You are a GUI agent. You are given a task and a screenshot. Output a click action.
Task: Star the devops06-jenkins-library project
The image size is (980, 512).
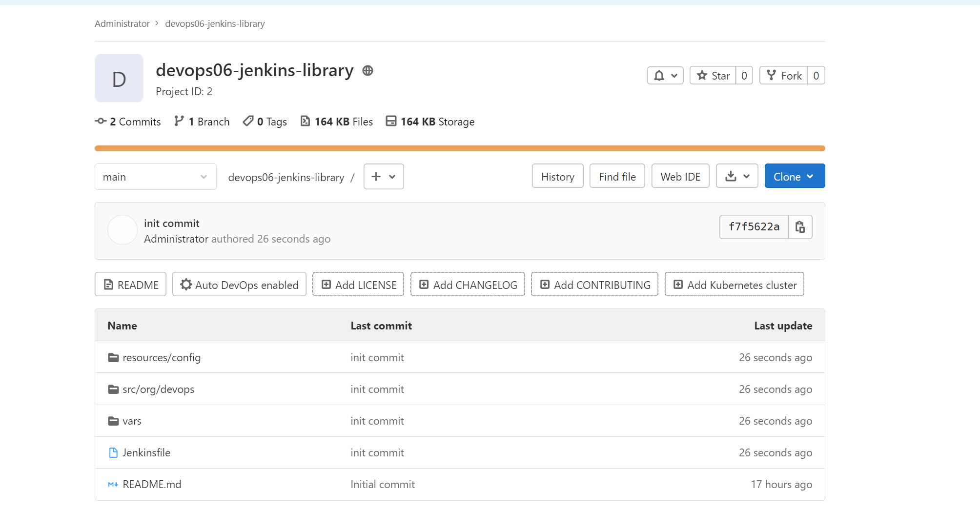click(713, 76)
